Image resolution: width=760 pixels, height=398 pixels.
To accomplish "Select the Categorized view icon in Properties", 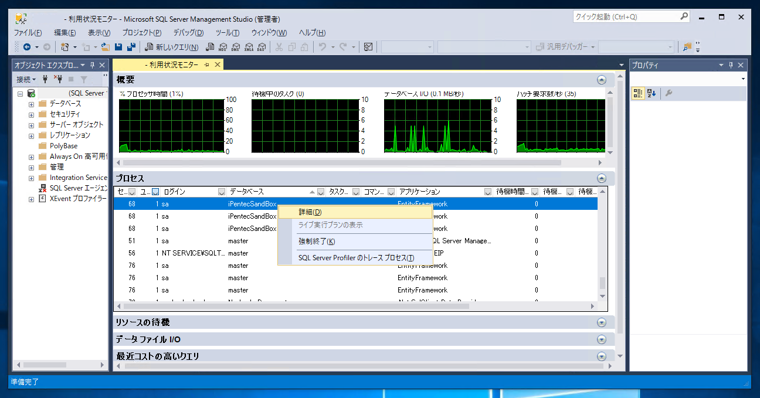I will click(638, 93).
